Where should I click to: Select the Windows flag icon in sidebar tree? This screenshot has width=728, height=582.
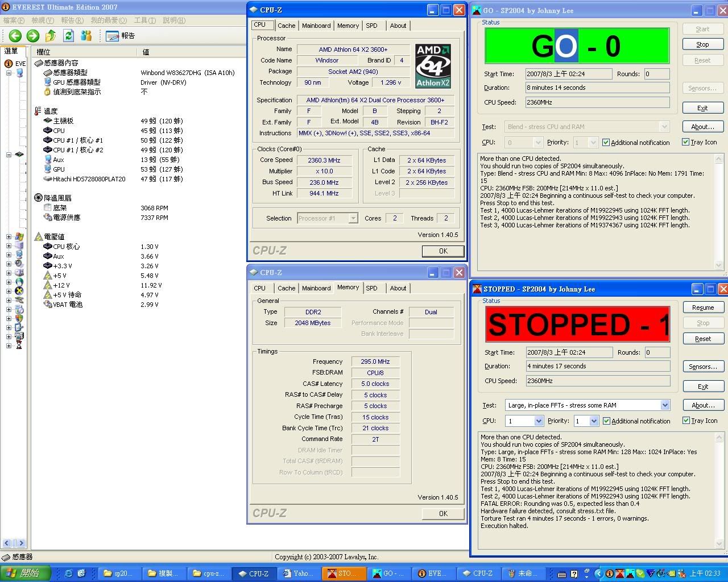tap(19, 236)
